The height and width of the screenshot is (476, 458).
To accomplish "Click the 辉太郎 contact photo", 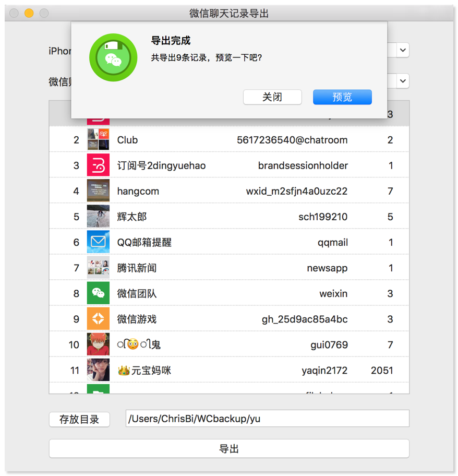I will coord(98,216).
